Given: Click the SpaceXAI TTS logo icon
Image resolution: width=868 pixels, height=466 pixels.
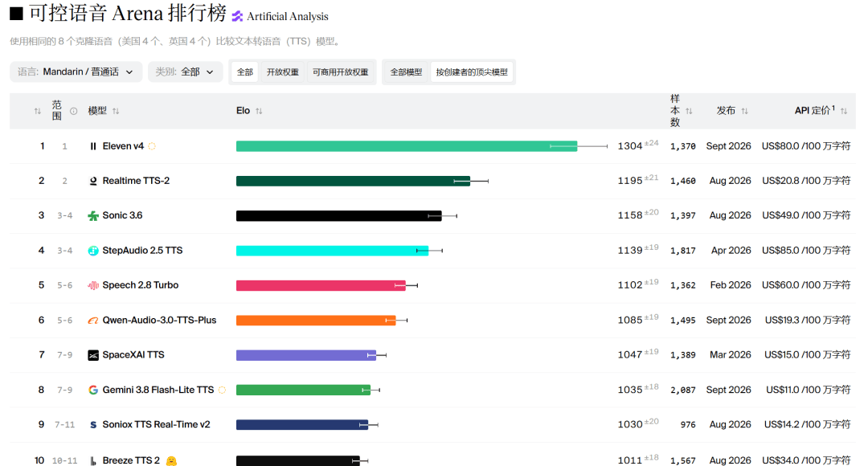Looking at the screenshot, I should click(93, 355).
